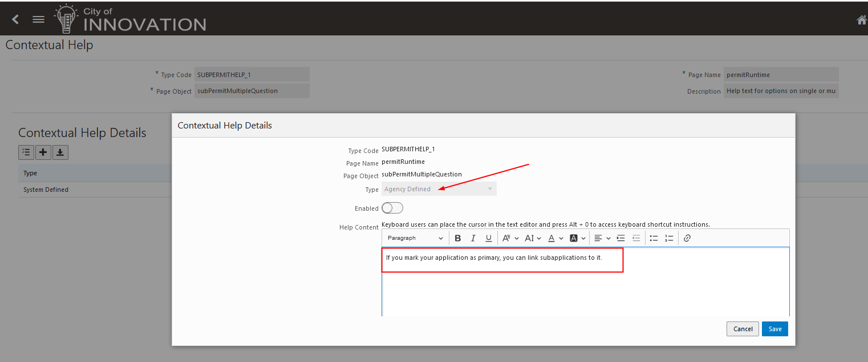Insert a numbered list

[x=670, y=238]
